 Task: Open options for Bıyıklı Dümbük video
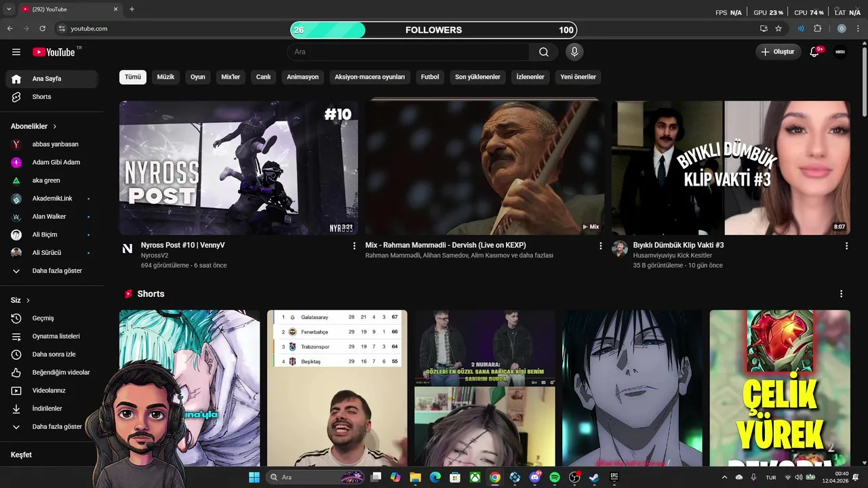click(x=846, y=246)
